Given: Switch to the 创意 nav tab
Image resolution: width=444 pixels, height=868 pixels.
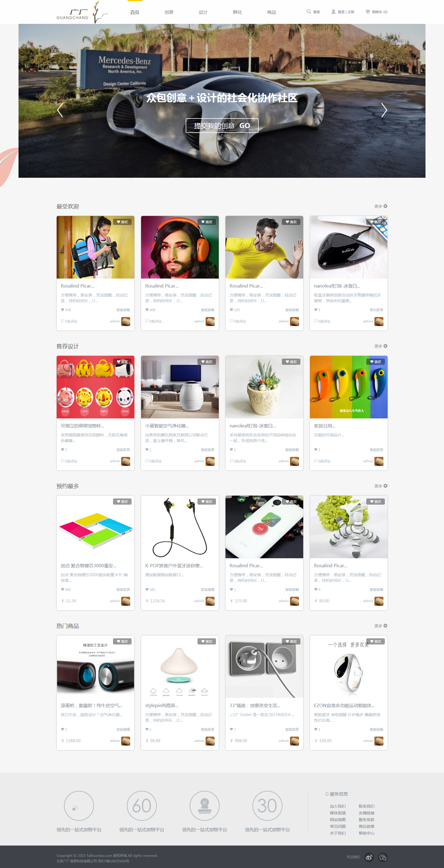Looking at the screenshot, I should coord(169,12).
